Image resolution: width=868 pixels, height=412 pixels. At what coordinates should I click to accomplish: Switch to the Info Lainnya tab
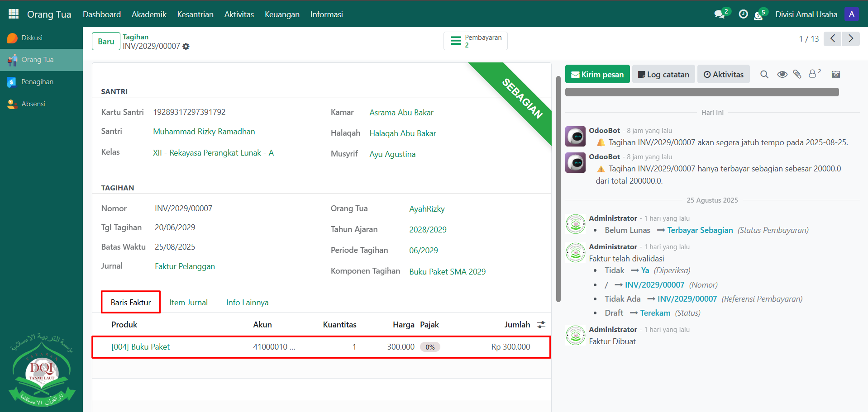[247, 303]
